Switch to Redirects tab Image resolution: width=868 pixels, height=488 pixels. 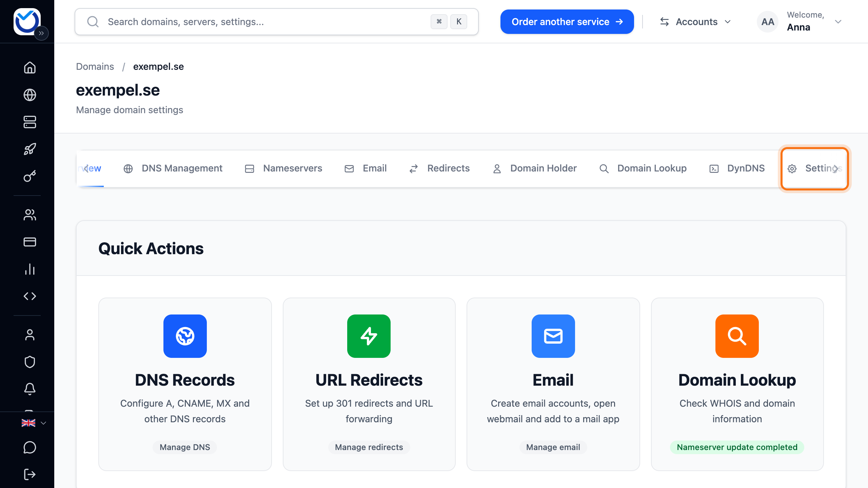pyautogui.click(x=439, y=168)
